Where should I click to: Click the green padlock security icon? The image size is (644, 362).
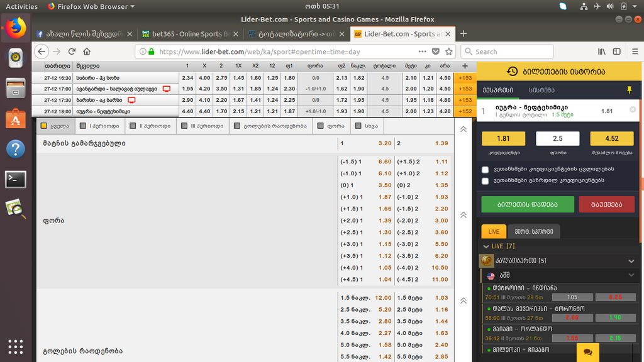coord(152,52)
